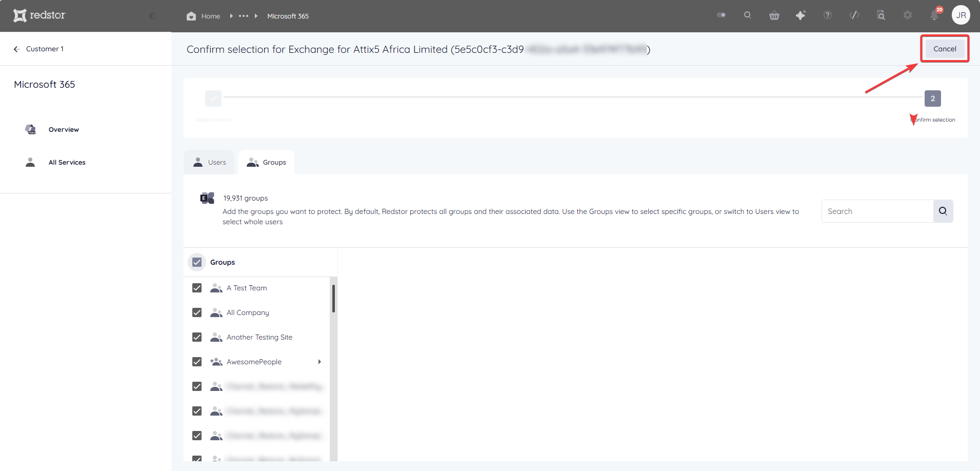
Task: Click the Microsoft 365 breadcrumb
Action: point(288,16)
